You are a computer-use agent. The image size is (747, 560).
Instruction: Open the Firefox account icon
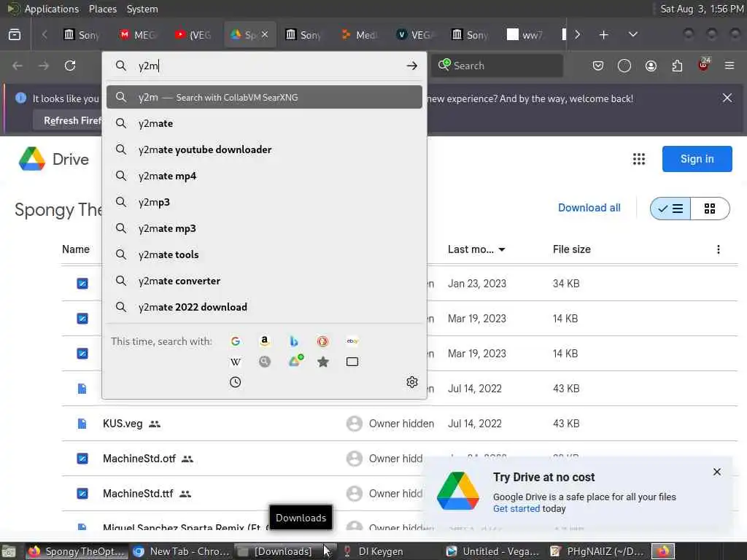point(651,66)
